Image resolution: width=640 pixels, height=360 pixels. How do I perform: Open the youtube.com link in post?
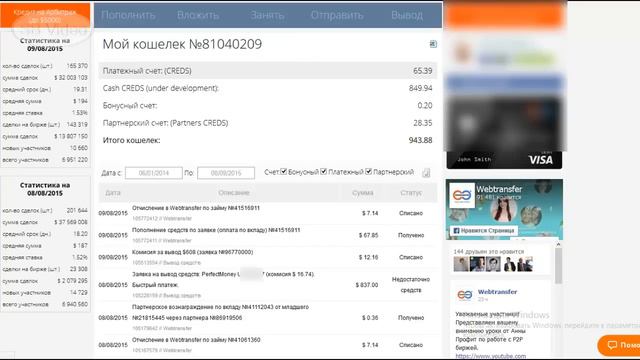coord(491,356)
